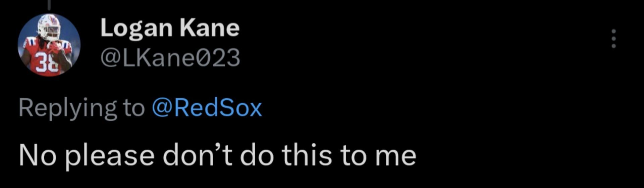Open the @RedSox mention link

207,108
